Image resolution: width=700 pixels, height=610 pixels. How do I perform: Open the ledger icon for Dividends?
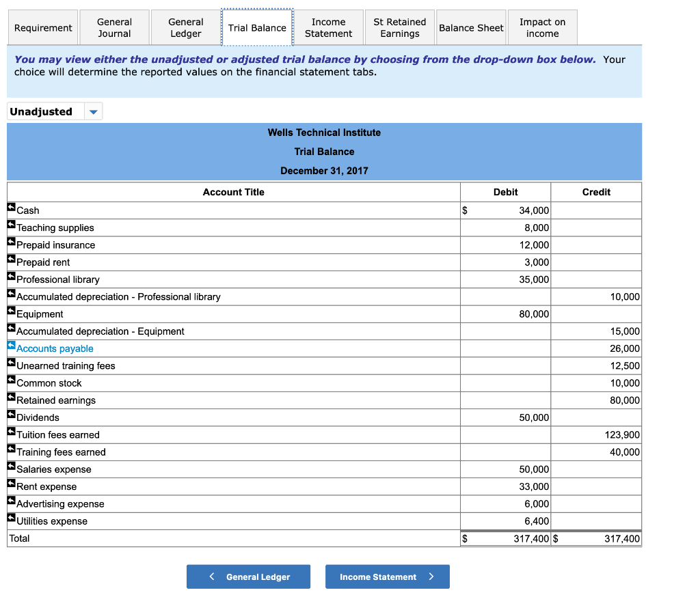[10, 414]
